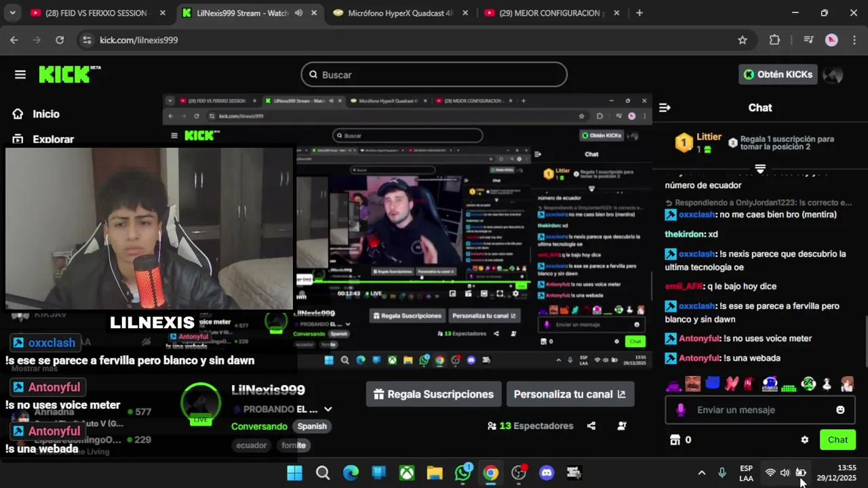Click the follow user icon beside share
This screenshot has height=488, width=868.
pyautogui.click(x=622, y=426)
